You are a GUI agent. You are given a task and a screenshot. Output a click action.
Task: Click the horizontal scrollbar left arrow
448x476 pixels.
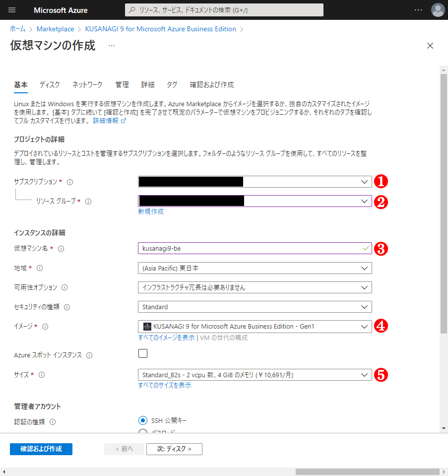click(x=3, y=472)
